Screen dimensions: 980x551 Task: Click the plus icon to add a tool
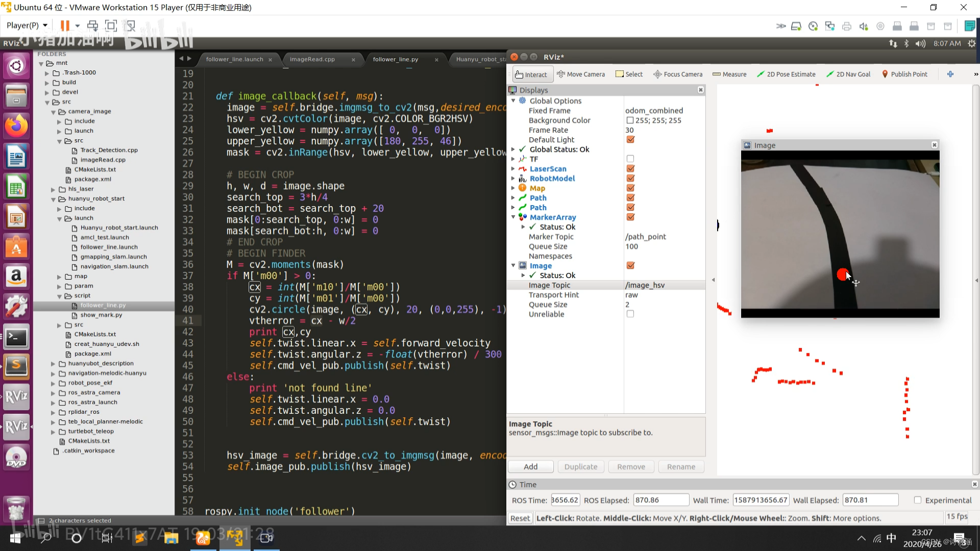click(x=950, y=74)
